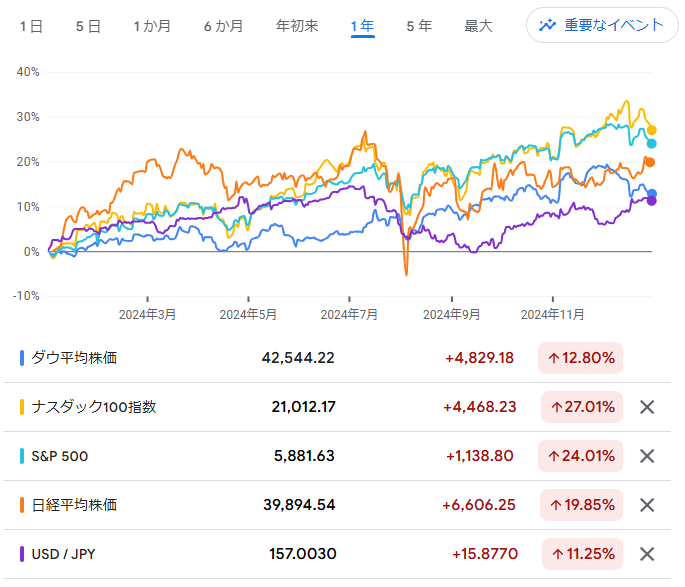The image size is (685, 587).
Task: Click the 2024年5月 axis label
Action: (x=248, y=314)
